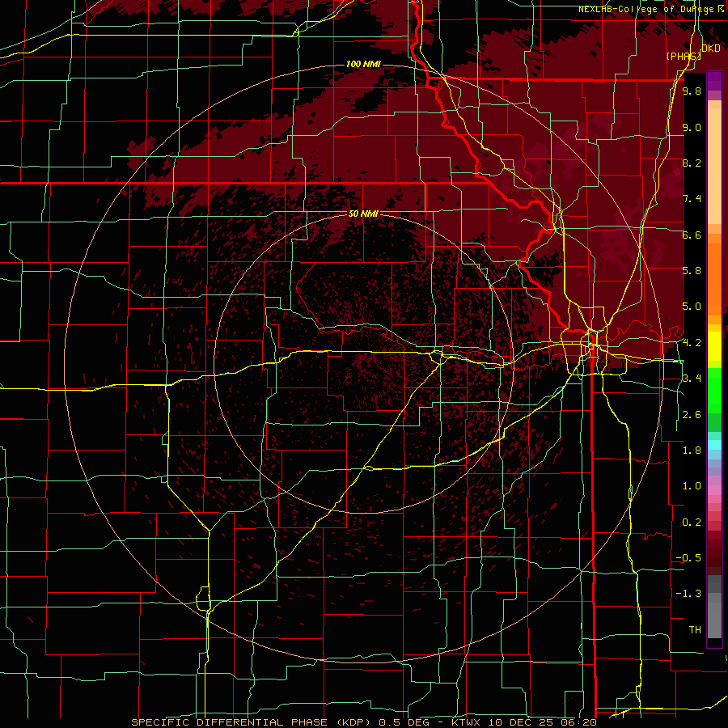Select the 8.2 legend value

pyautogui.click(x=692, y=163)
